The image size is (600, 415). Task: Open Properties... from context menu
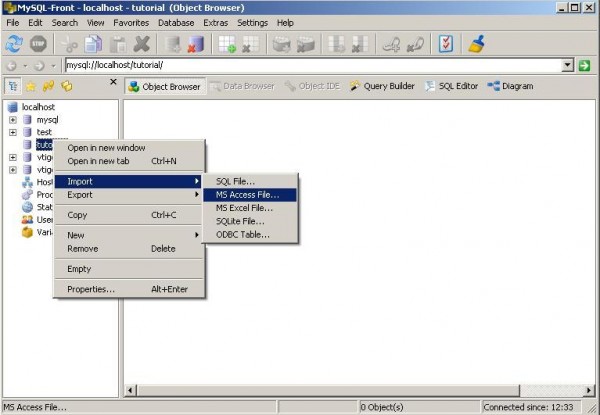point(128,289)
